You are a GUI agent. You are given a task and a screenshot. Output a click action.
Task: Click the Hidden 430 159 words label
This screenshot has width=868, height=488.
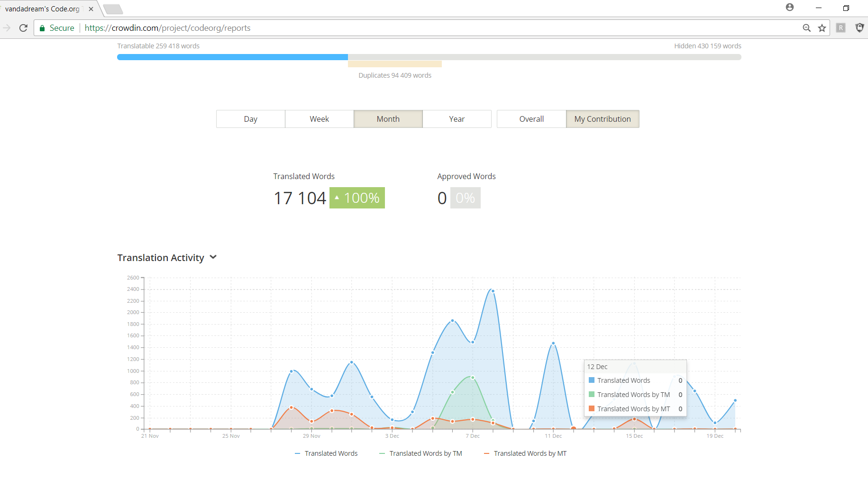[x=708, y=46]
